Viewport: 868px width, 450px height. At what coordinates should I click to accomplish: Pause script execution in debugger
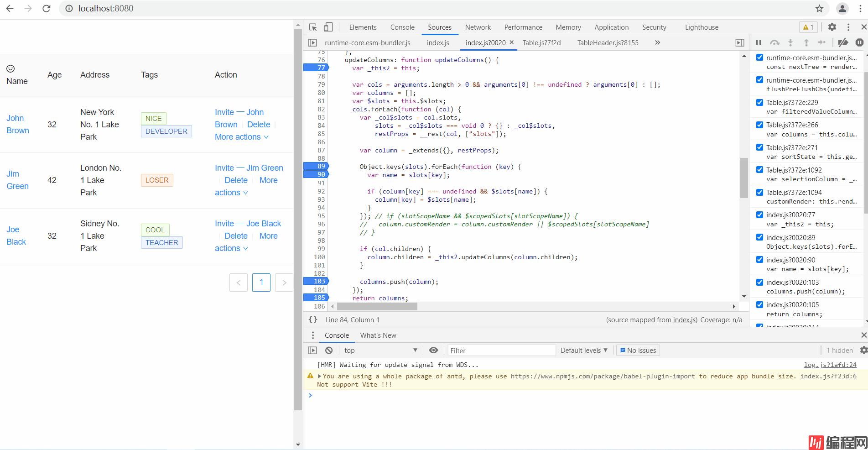[759, 42]
